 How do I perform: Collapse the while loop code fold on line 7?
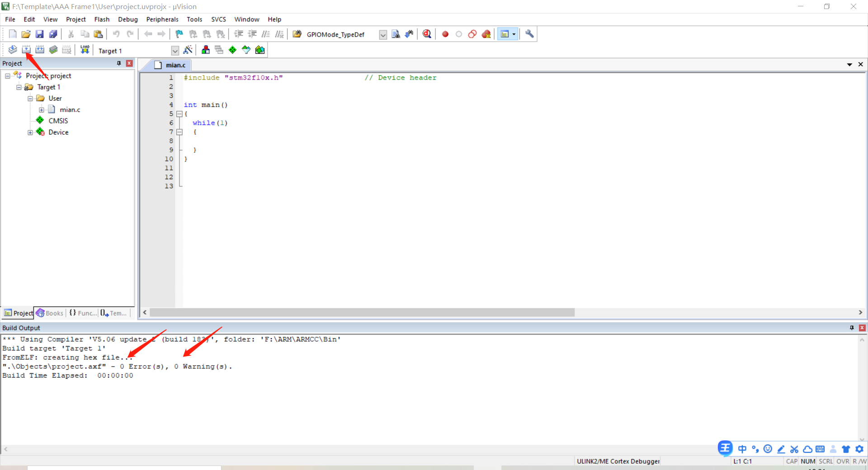coord(179,132)
